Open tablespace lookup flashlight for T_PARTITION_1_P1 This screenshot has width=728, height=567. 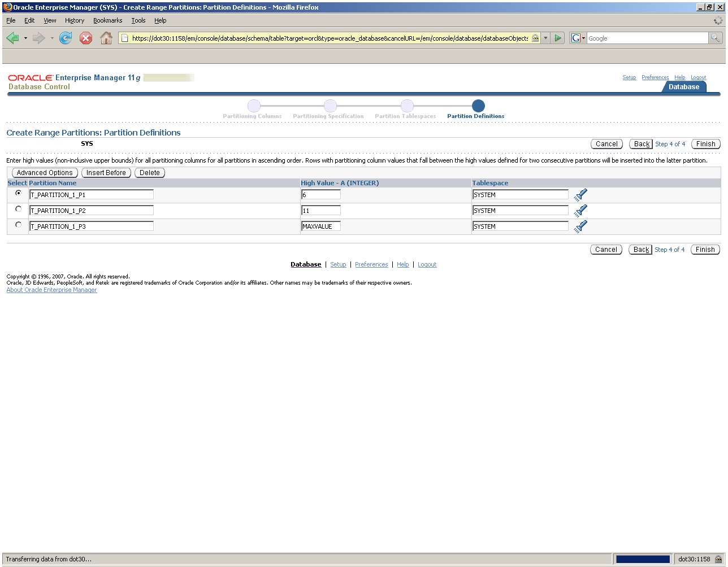coord(581,195)
